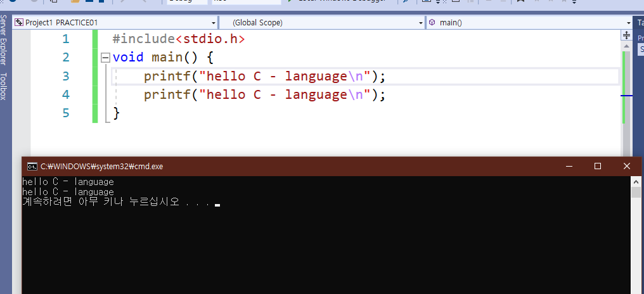Click the printf statement on line 3
The height and width of the screenshot is (294, 644).
point(264,77)
